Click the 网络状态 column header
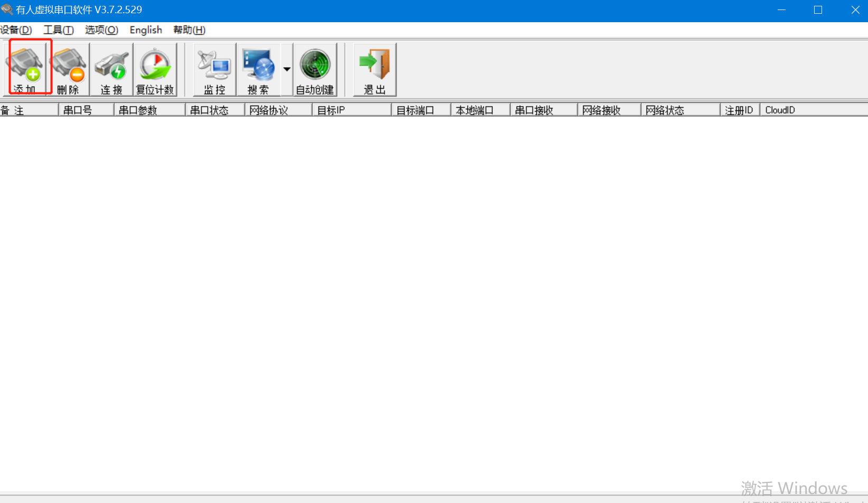This screenshot has width=868, height=503. pyautogui.click(x=680, y=110)
